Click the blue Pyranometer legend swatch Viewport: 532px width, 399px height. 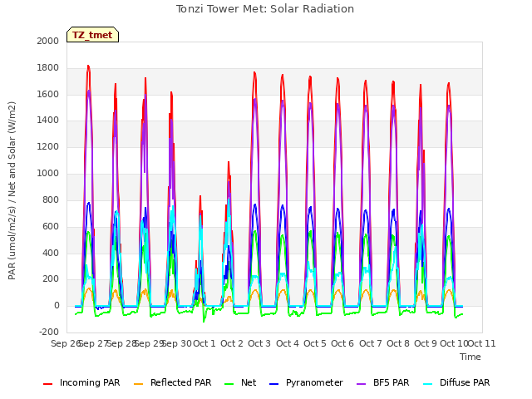pyautogui.click(x=273, y=384)
